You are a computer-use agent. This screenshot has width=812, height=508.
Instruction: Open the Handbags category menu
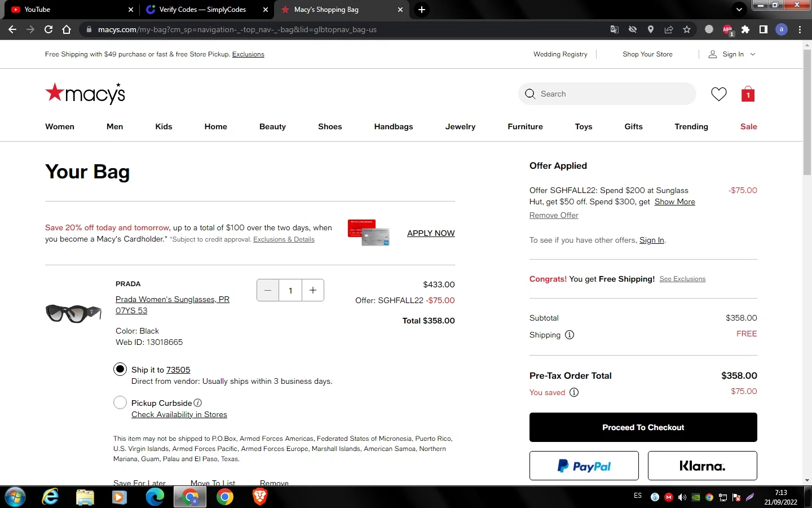394,126
